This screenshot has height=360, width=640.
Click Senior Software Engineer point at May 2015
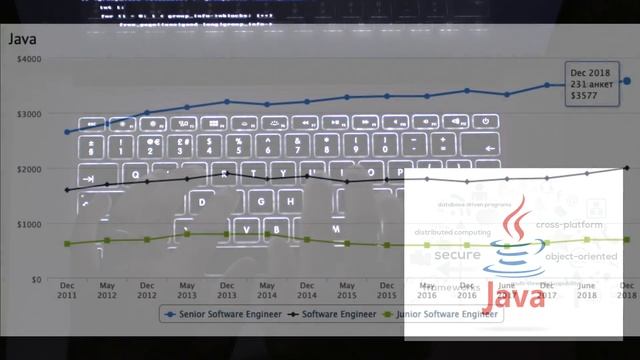347,97
